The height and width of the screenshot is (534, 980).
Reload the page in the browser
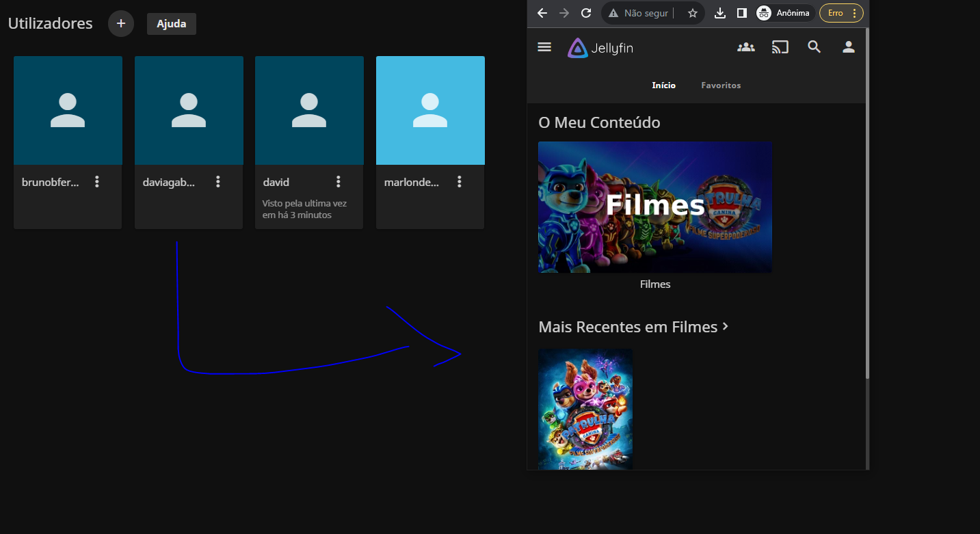point(586,13)
